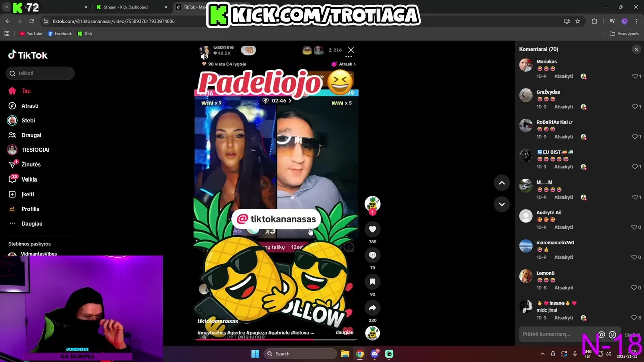Image resolution: width=644 pixels, height=362 pixels.
Task: Open maremarcelo760 profile avatar
Action: (x=526, y=246)
